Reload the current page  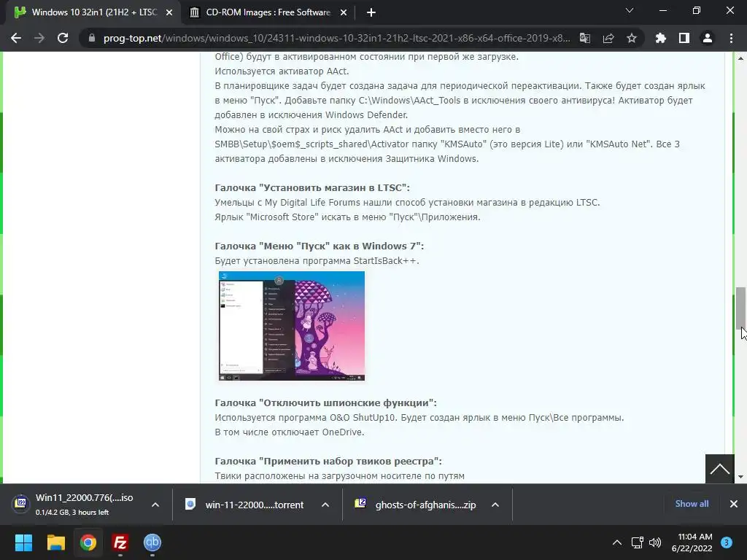click(x=63, y=38)
